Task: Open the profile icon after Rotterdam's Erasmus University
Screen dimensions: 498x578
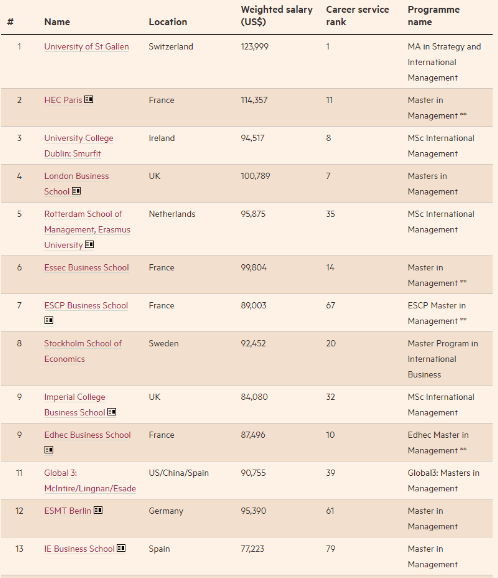Action: (89, 244)
